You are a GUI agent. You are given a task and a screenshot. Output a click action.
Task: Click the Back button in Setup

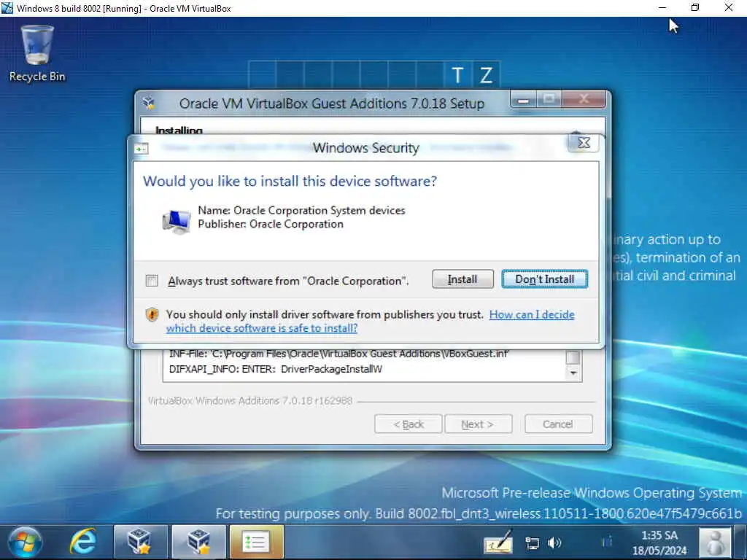(x=409, y=424)
